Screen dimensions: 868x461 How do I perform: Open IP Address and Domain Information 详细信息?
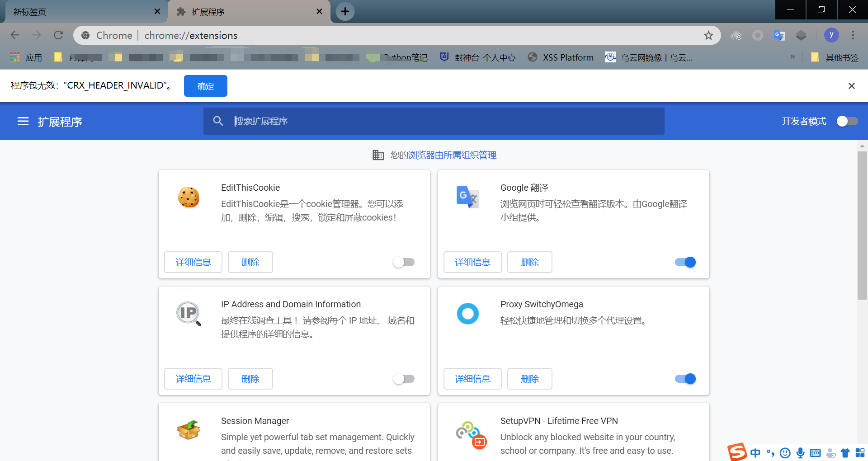pyautogui.click(x=193, y=379)
